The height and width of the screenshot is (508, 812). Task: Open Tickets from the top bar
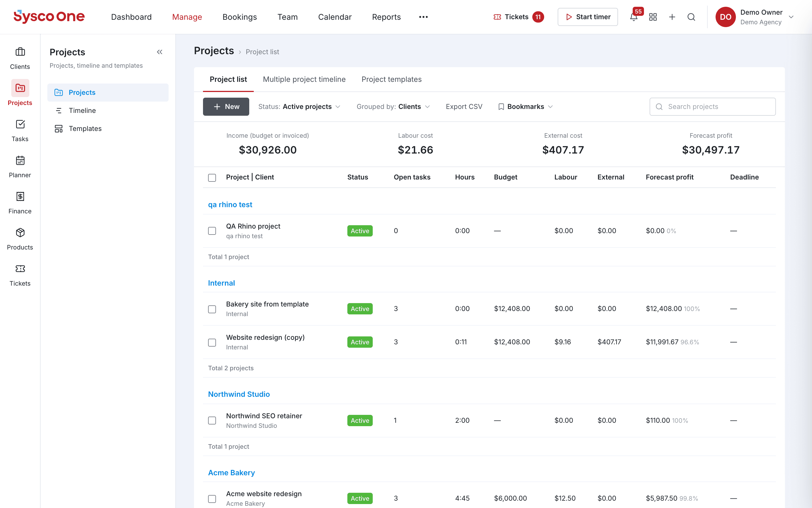pyautogui.click(x=518, y=17)
